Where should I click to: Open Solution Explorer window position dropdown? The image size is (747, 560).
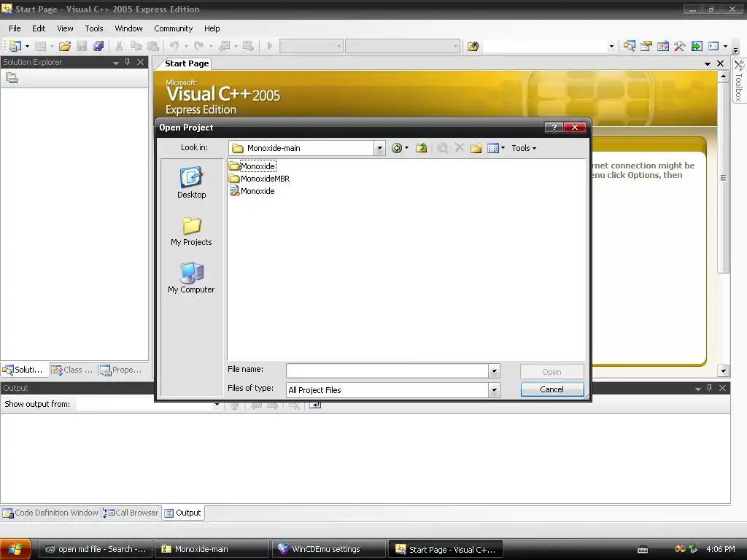[116, 63]
